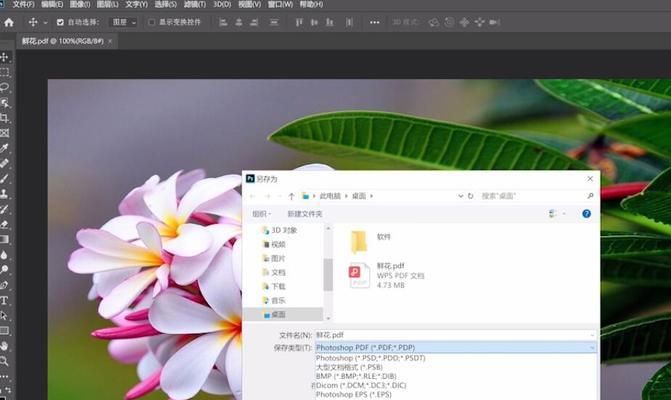671x400 pixels.
Task: Select 3D Objects in the navigation pane
Action: coord(284,230)
